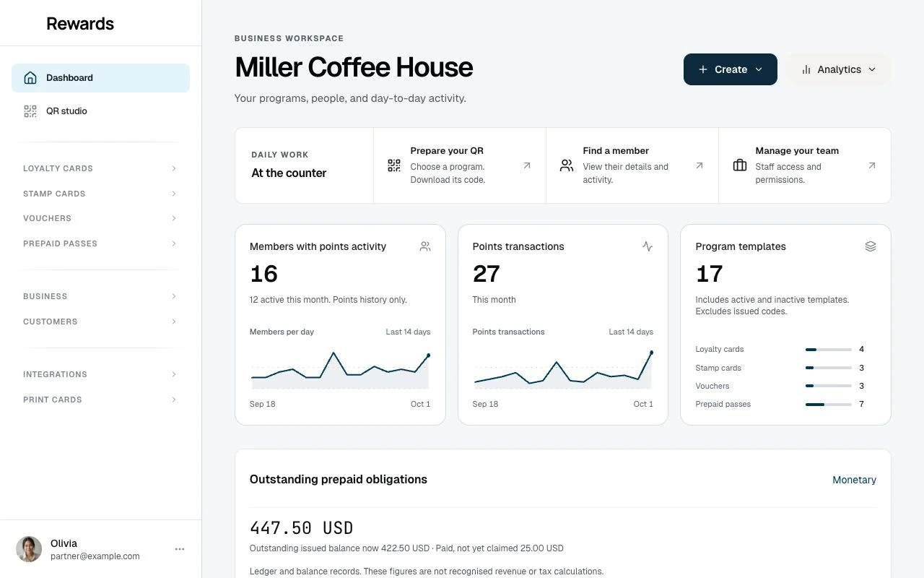
Task: Expand the Vouchers sidebar section
Action: 100,218
